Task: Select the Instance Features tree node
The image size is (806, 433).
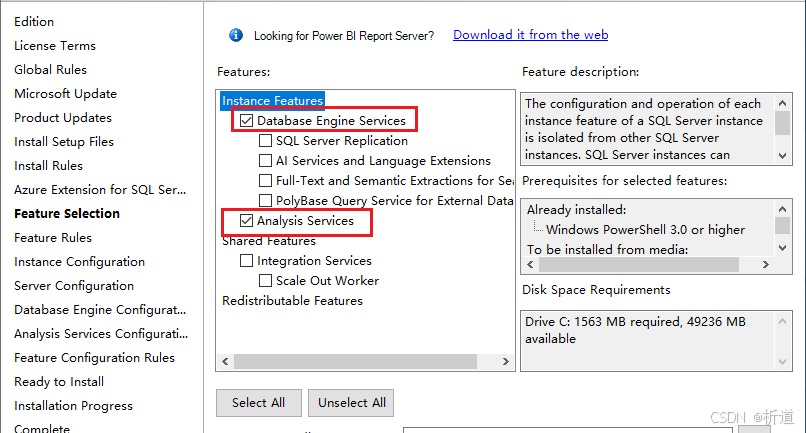Action: [x=272, y=101]
